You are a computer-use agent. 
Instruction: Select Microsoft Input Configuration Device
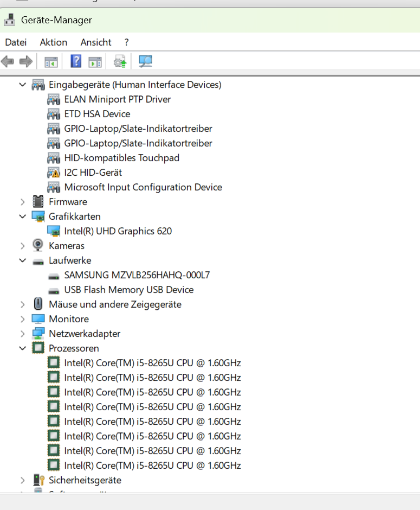click(x=143, y=187)
